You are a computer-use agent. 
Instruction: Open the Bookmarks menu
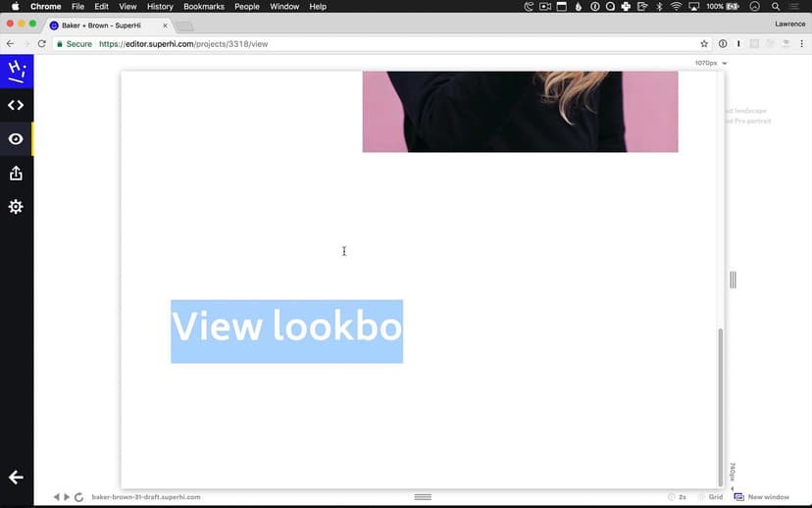click(x=204, y=7)
